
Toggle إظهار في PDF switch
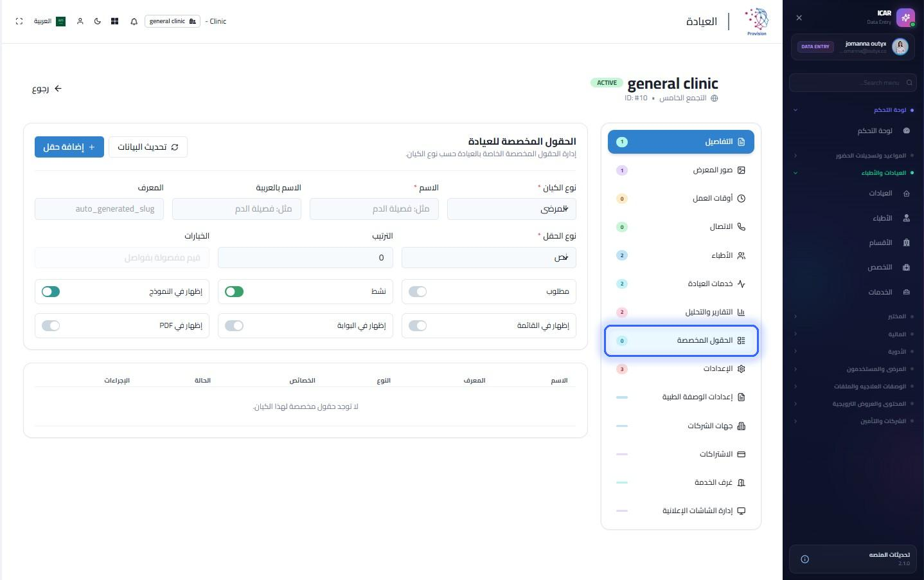click(51, 326)
